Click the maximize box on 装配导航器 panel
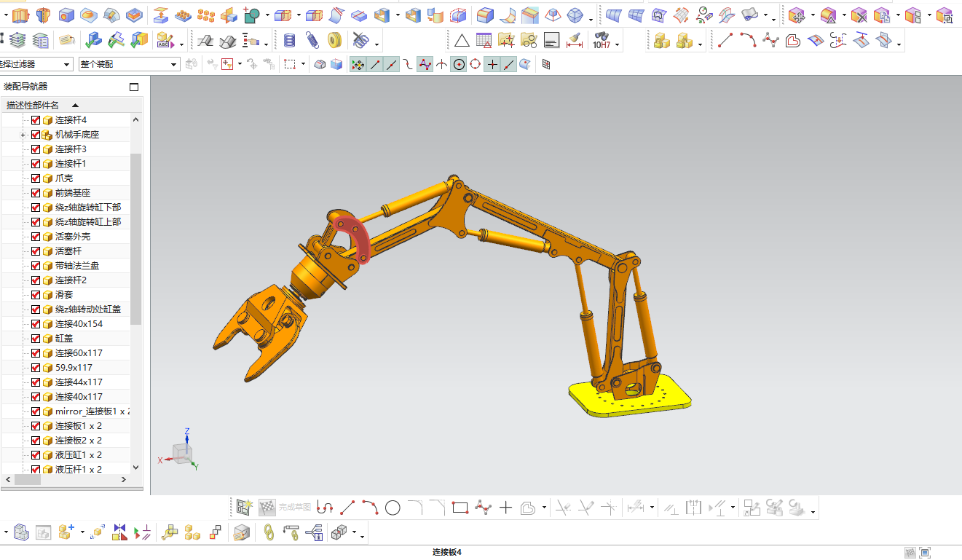962x560 pixels. 134,87
